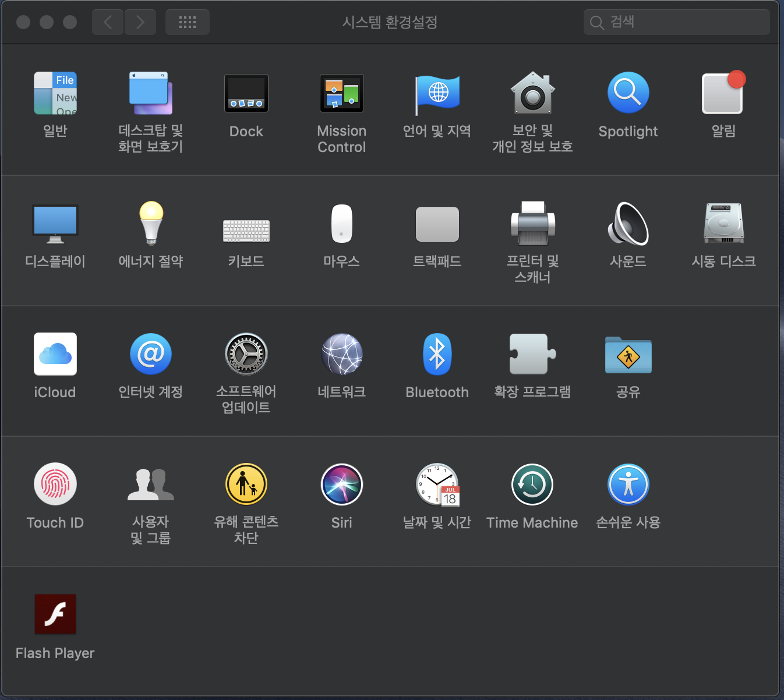Click the show all grid button

188,22
